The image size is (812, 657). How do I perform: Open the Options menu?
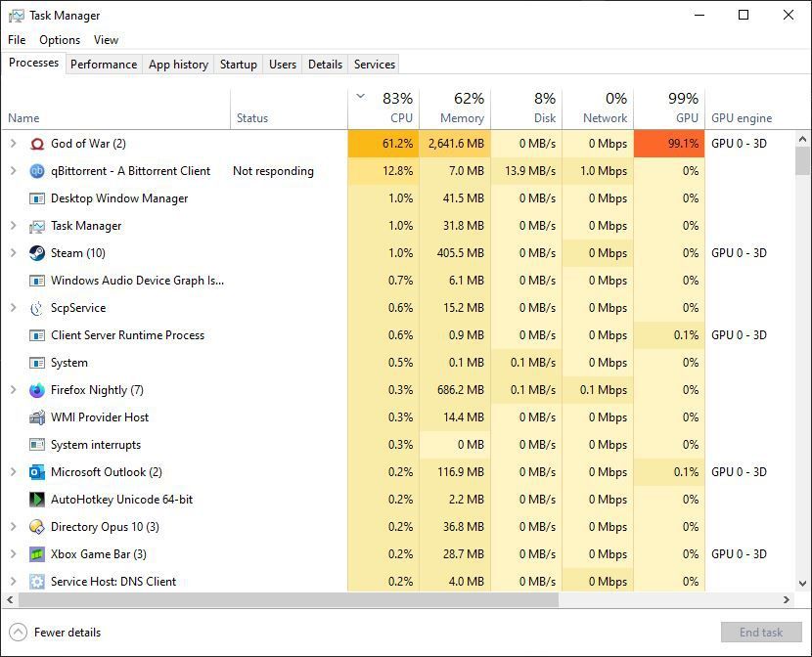coord(59,40)
